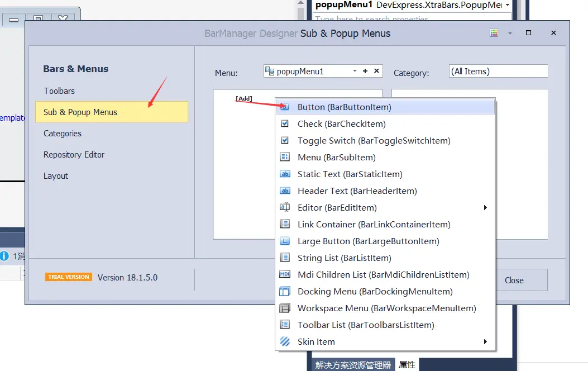Click the info icon in the background window
Image resolution: width=588 pixels, height=371 pixels.
[4, 256]
